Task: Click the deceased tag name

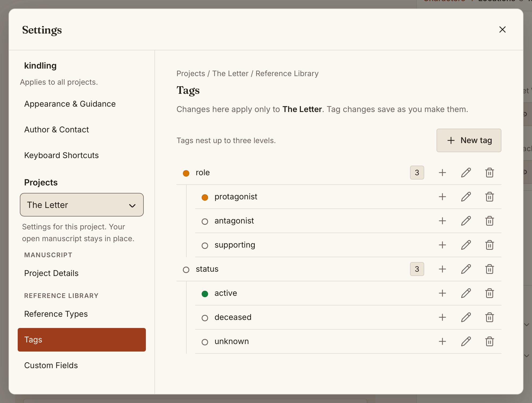Action: click(233, 317)
